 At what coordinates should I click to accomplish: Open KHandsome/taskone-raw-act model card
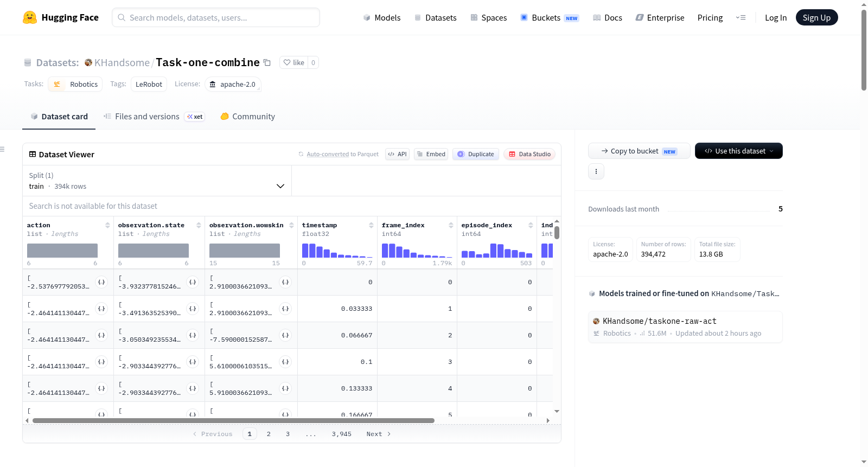point(685,327)
